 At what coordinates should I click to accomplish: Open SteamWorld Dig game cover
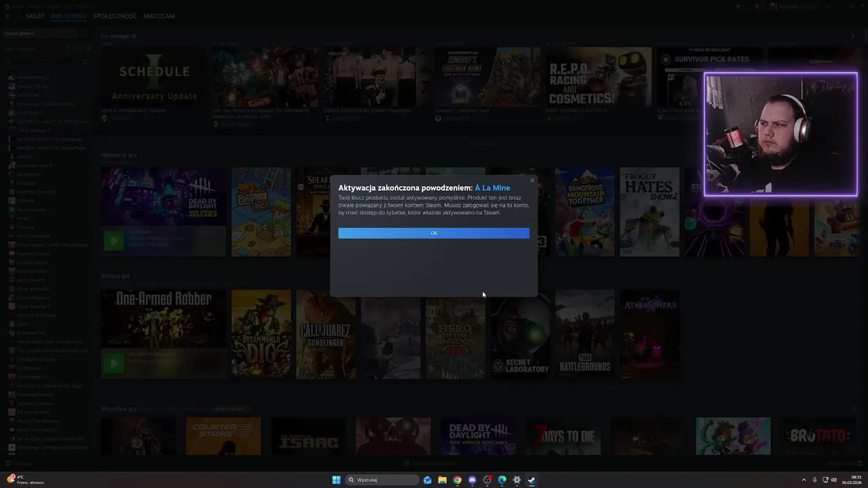pyautogui.click(x=261, y=334)
